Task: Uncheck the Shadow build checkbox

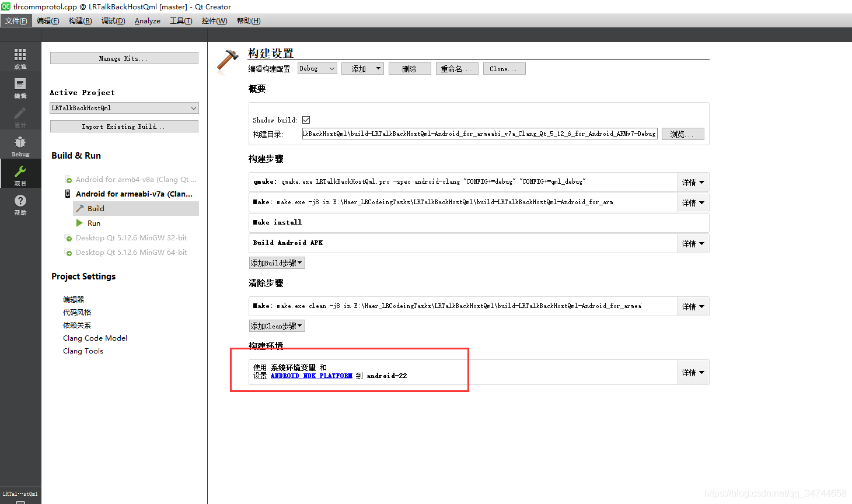Action: point(306,119)
